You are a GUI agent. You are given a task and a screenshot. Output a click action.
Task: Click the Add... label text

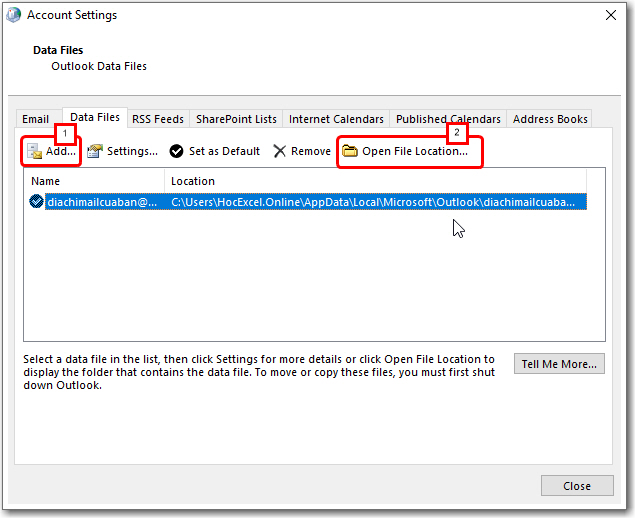point(61,151)
